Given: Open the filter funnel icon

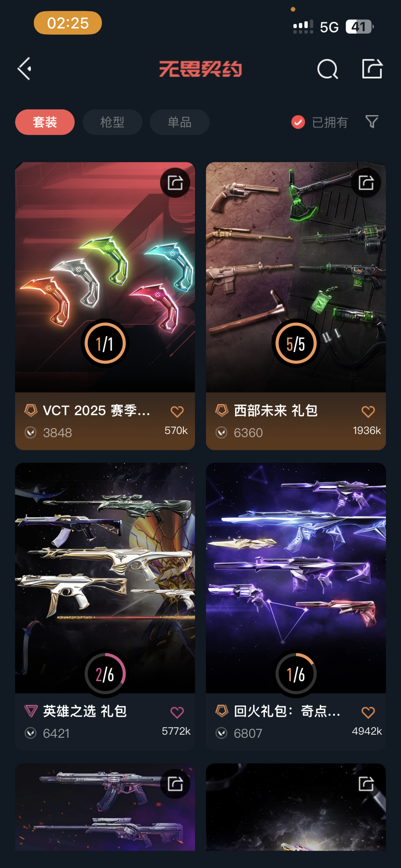Looking at the screenshot, I should [372, 121].
